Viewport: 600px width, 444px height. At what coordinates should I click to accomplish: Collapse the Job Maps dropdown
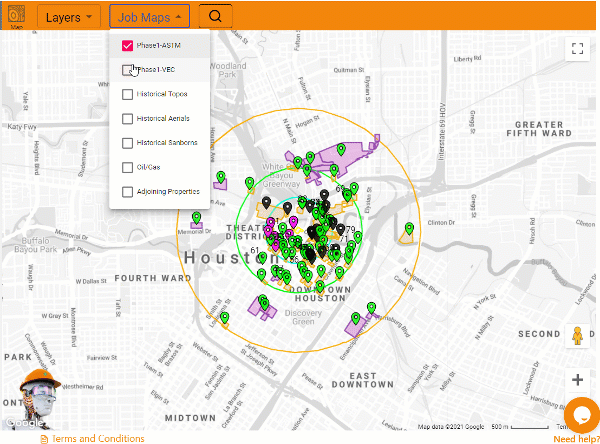[x=150, y=17]
